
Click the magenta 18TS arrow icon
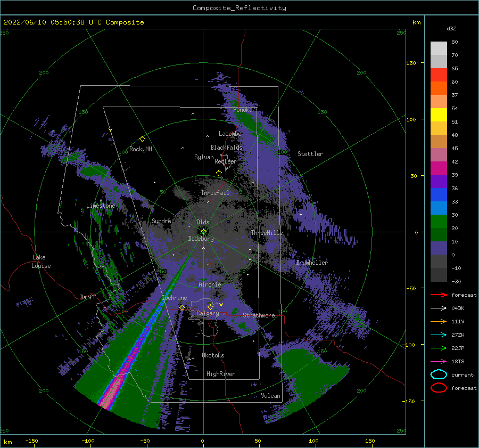tap(439, 362)
